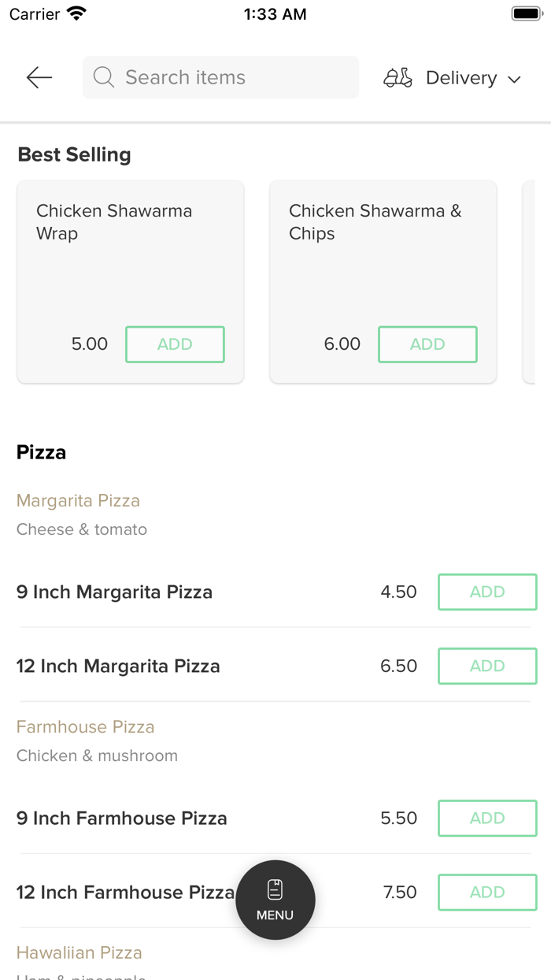Open the Chicken Shawarma Wrap card
The width and height of the screenshot is (551, 980).
point(131,282)
